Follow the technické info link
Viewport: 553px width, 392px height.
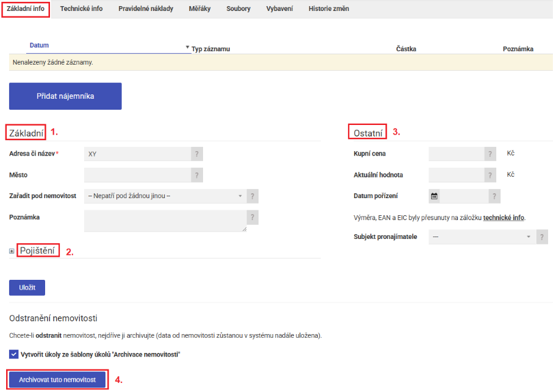click(x=503, y=218)
